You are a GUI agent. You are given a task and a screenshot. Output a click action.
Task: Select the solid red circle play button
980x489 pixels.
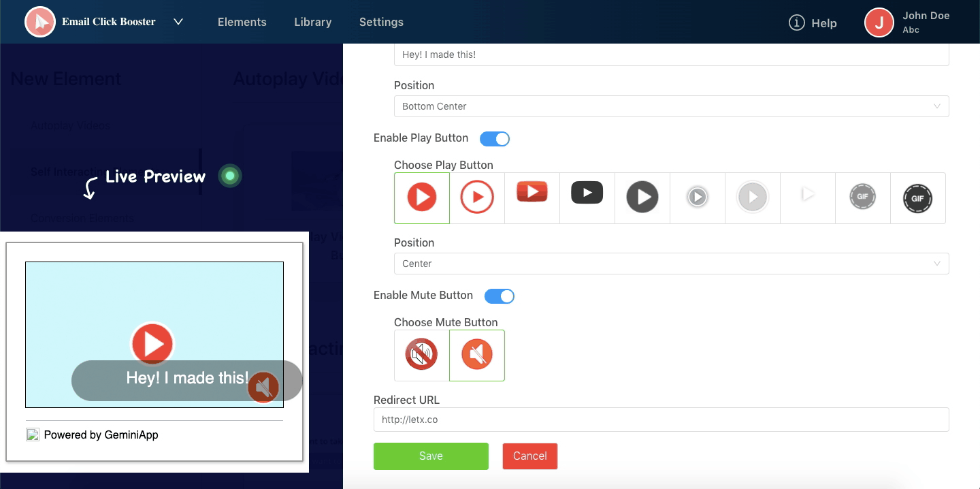click(422, 198)
